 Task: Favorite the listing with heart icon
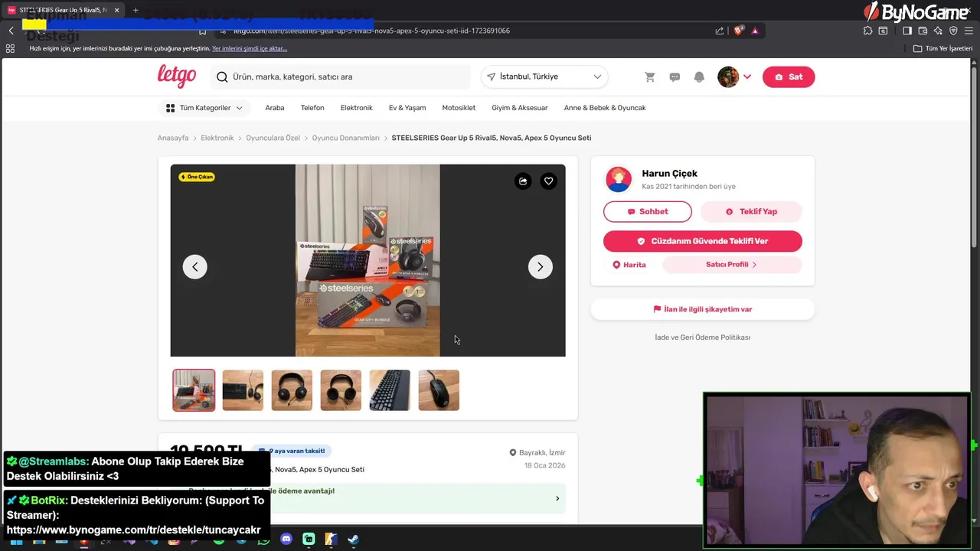click(548, 181)
